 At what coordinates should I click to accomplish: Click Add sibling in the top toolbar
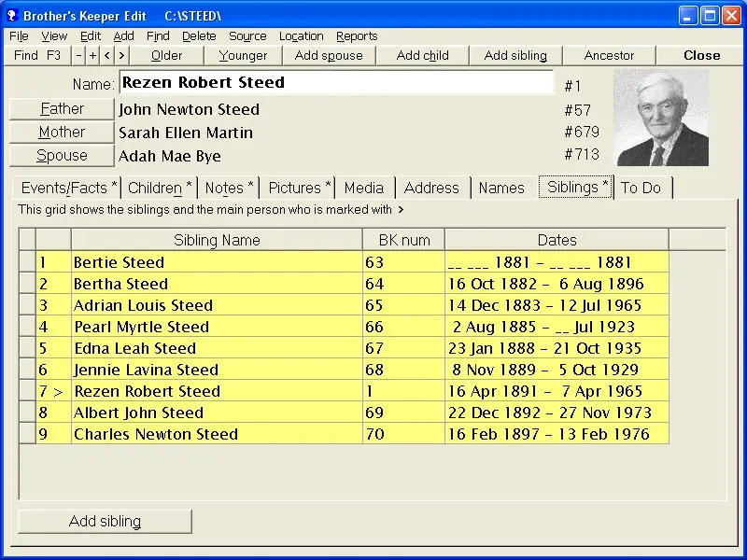point(515,55)
